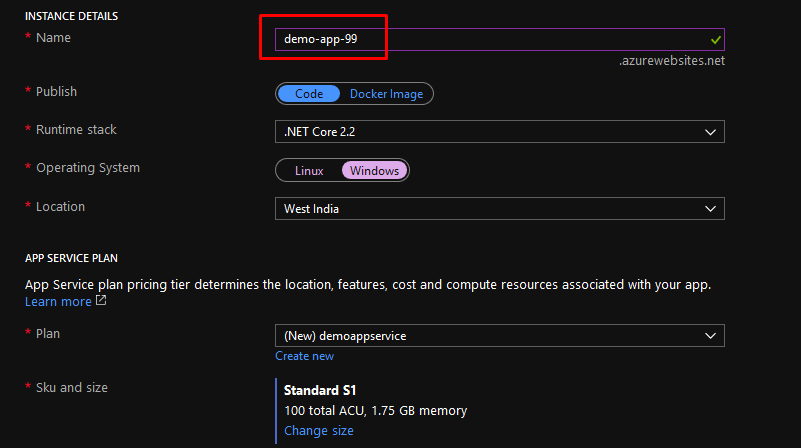Click the external link icon beside Learn more
Image resolution: width=801 pixels, height=448 pixels.
coord(101,300)
